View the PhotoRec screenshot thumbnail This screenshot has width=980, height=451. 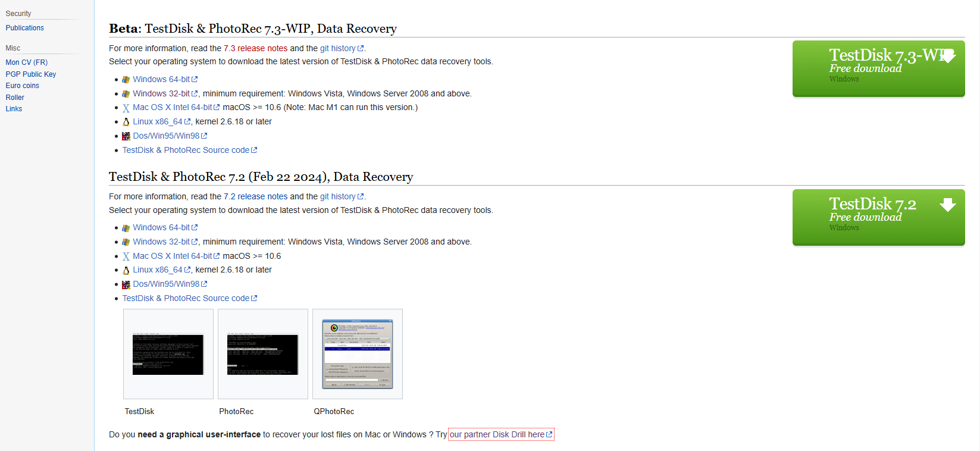click(x=262, y=354)
